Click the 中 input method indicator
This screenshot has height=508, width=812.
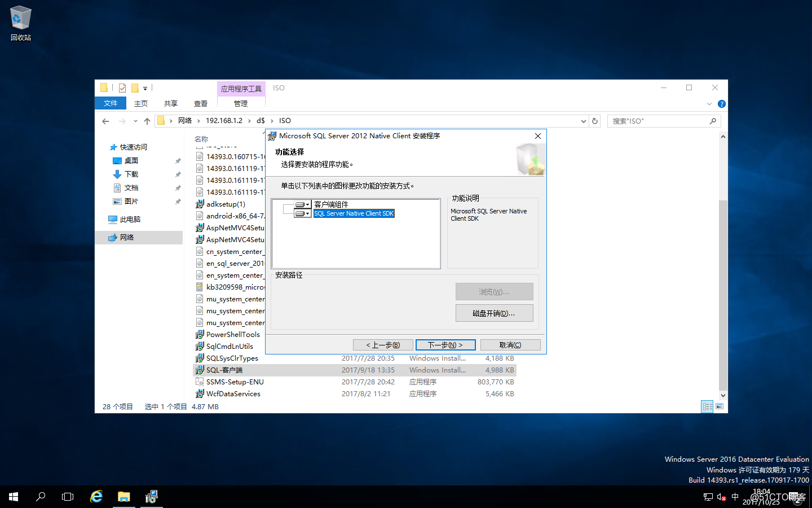click(735, 497)
